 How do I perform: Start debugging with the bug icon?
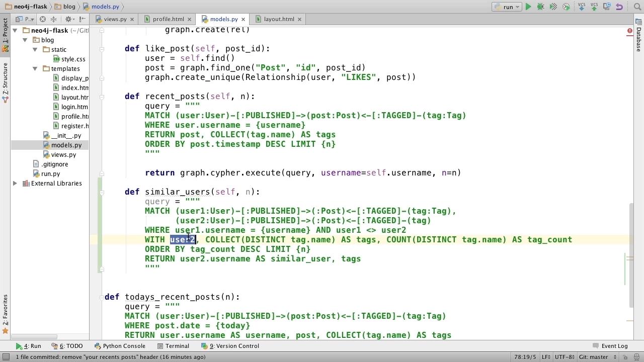(541, 7)
